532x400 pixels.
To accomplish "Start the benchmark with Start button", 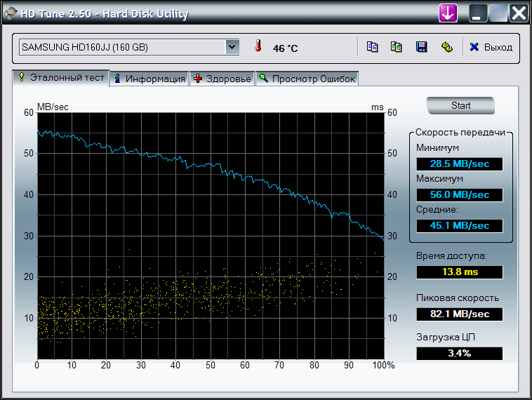I will point(460,105).
